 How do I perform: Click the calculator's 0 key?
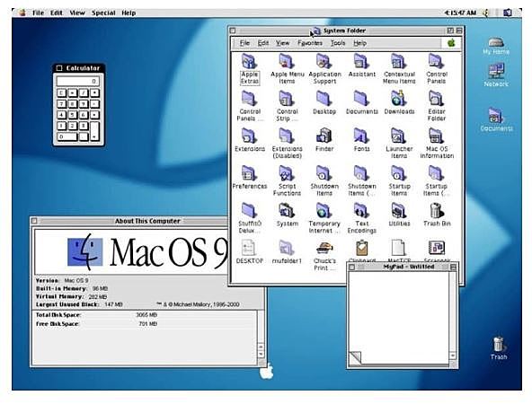tap(66, 137)
